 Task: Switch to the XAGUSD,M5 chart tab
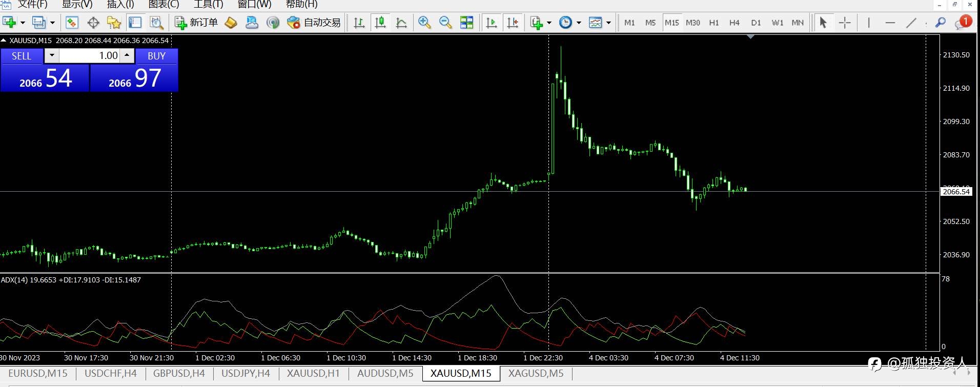(536, 373)
